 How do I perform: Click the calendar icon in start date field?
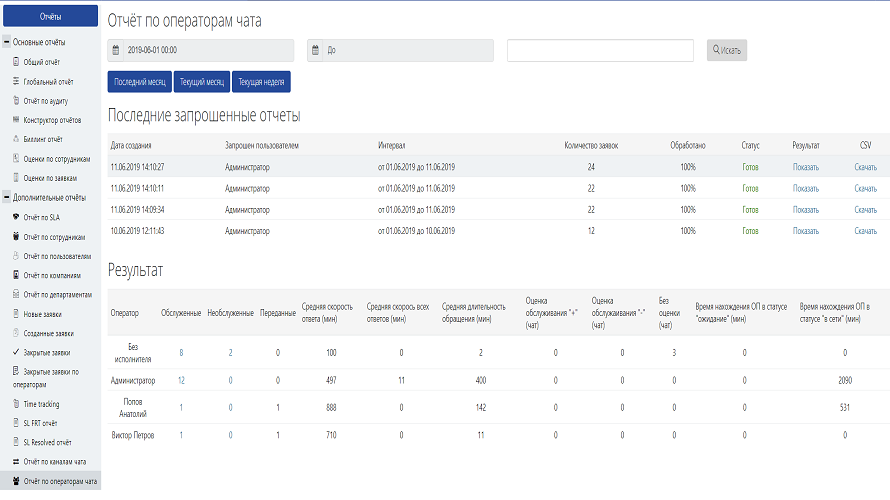click(116, 50)
